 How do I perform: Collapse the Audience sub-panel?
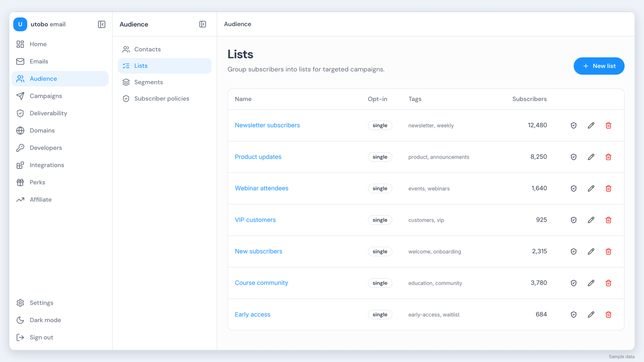(203, 24)
